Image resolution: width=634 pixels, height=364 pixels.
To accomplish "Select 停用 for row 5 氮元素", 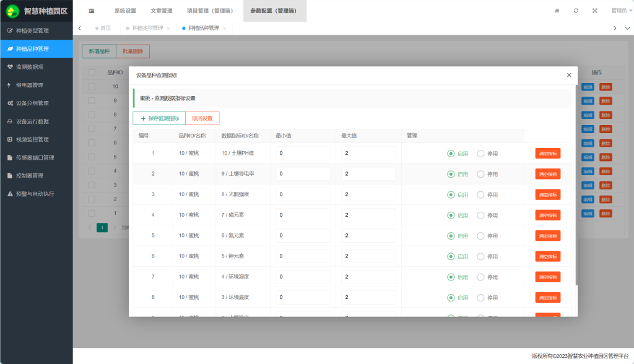I will [x=480, y=236].
